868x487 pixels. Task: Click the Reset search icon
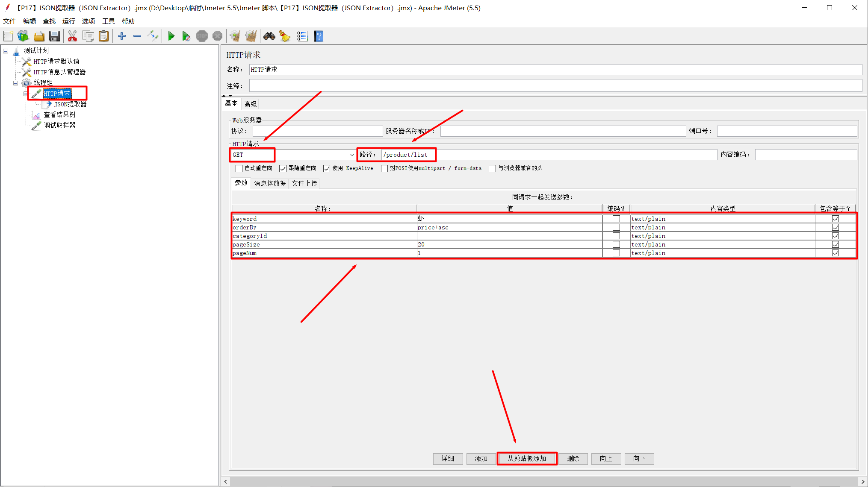[285, 36]
